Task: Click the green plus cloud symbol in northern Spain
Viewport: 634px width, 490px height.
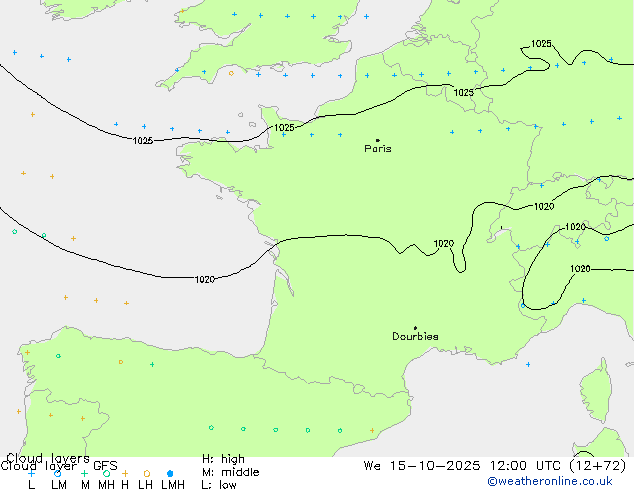Action: pyautogui.click(x=152, y=365)
